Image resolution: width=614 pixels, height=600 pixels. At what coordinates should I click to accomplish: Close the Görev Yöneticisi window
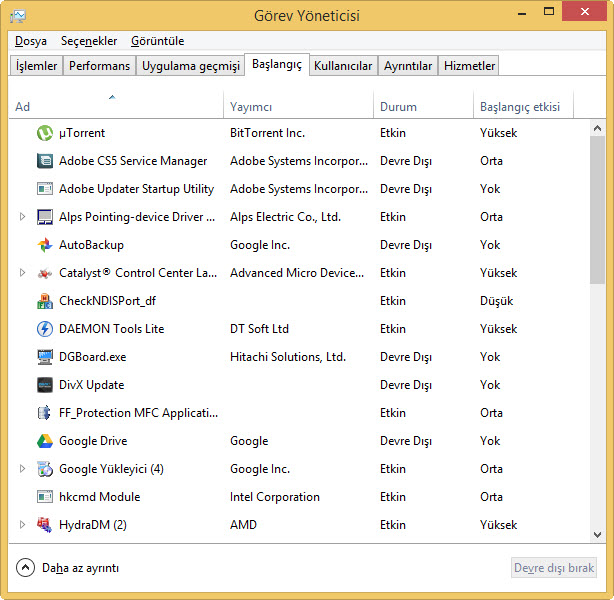[x=585, y=11]
